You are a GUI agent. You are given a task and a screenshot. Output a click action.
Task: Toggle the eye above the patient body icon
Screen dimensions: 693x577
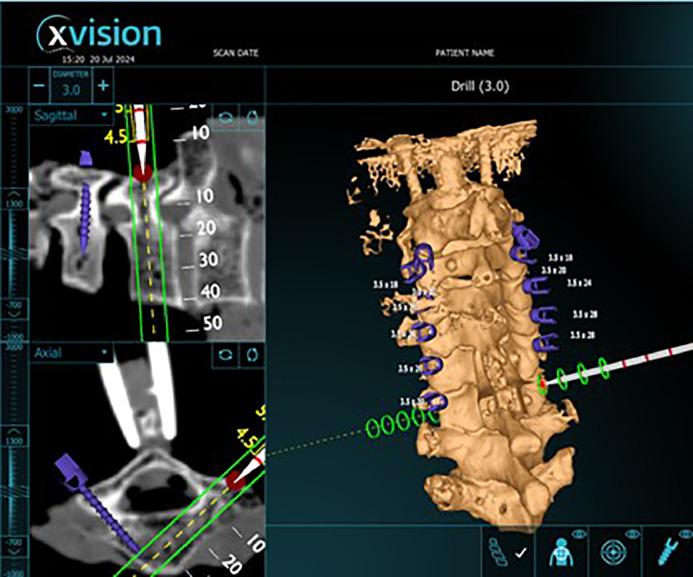click(579, 534)
